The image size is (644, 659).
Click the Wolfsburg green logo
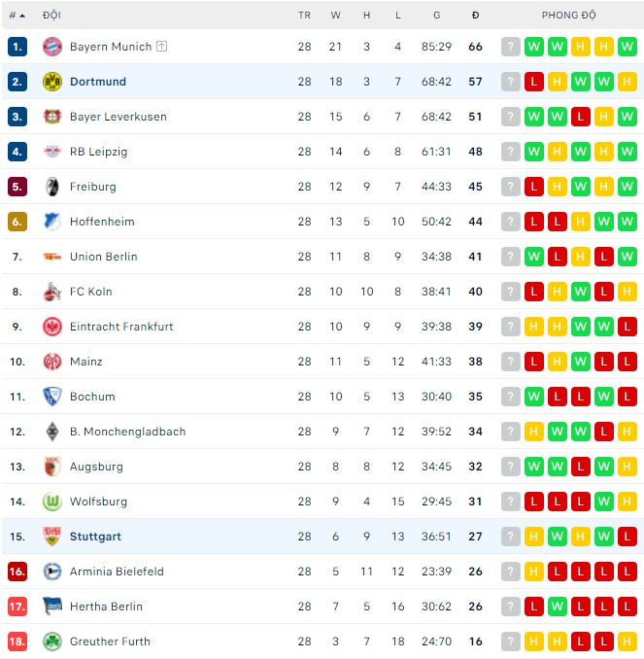(52, 502)
